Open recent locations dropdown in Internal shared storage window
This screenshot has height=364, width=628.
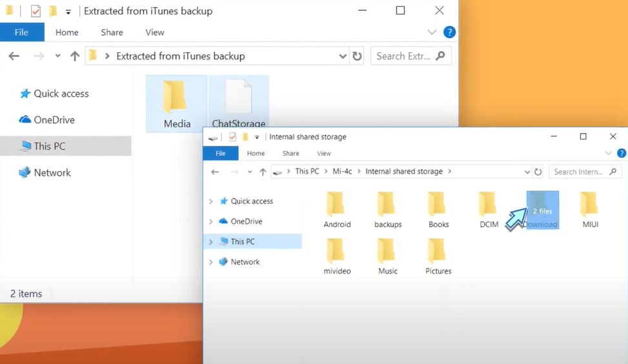click(x=250, y=172)
